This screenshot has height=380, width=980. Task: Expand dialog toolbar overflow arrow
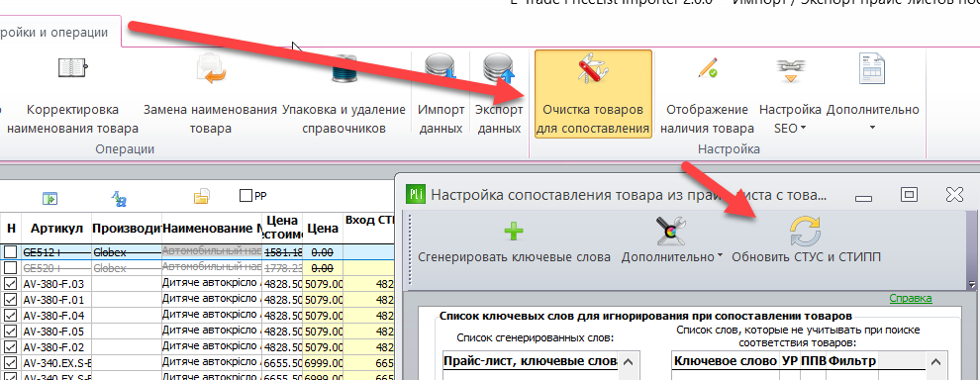pos(972,284)
